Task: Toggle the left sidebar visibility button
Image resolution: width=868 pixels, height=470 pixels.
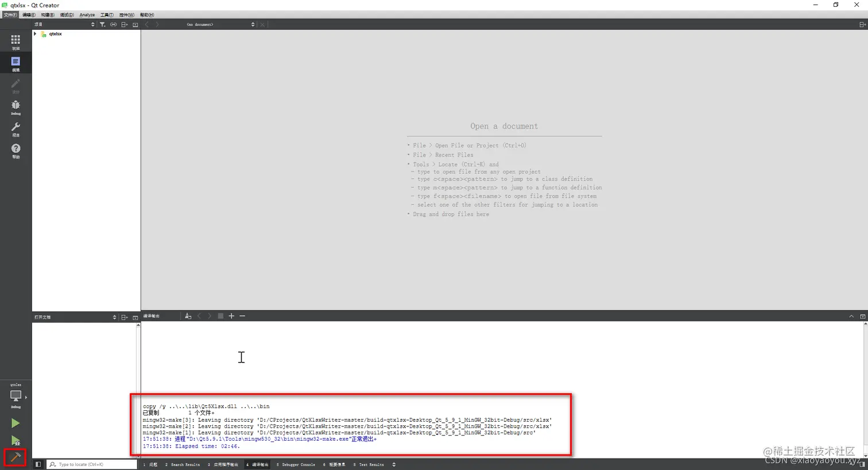Action: point(38,464)
